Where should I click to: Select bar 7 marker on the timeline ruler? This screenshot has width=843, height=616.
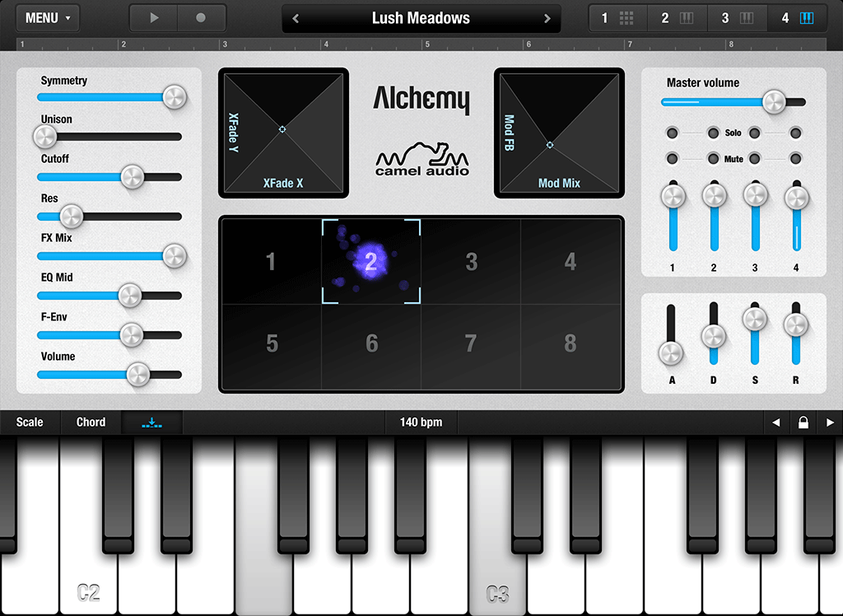[630, 44]
